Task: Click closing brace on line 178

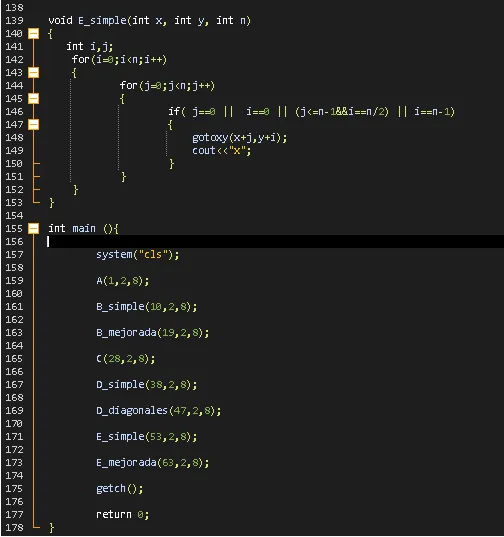Action: [x=51, y=527]
